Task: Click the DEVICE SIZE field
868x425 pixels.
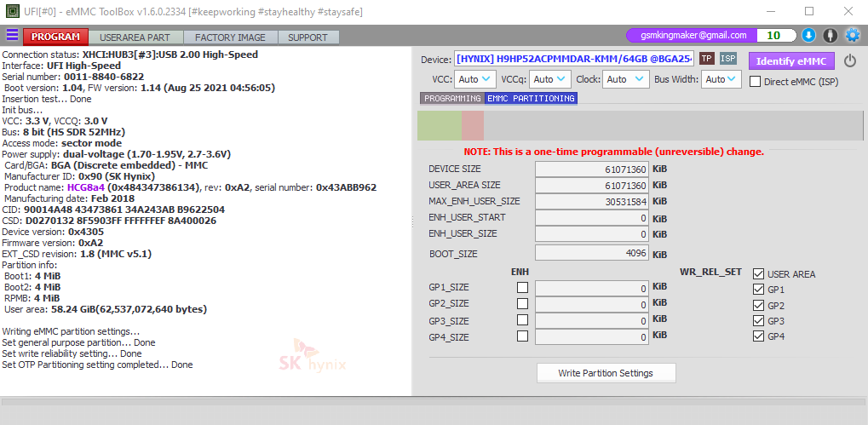Action: coord(592,169)
